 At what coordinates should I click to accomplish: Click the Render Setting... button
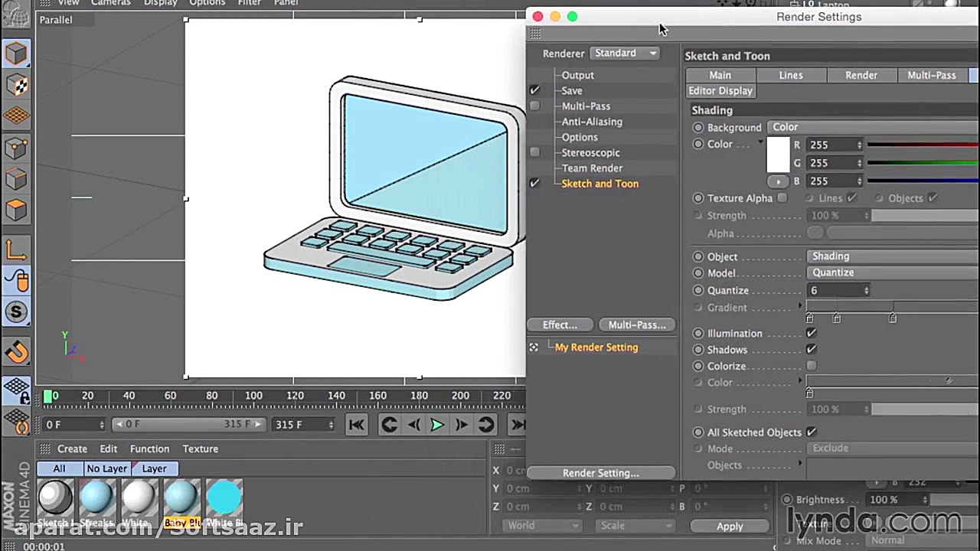601,473
